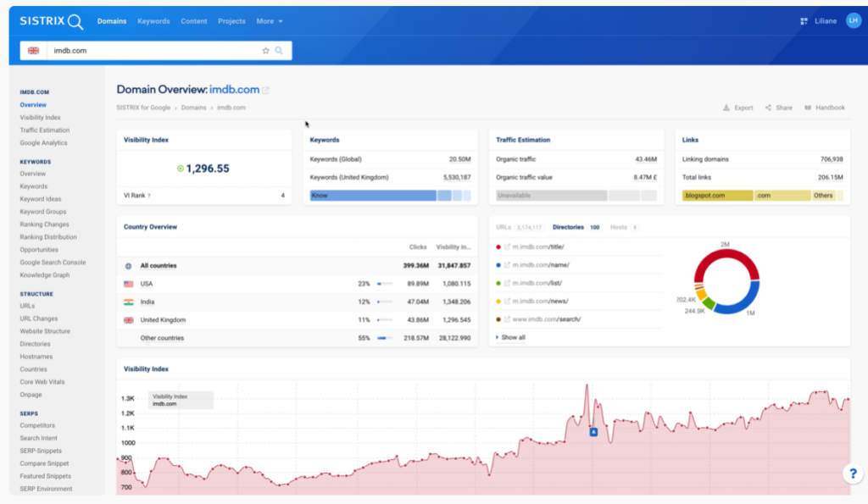The width and height of the screenshot is (868, 504).
Task: Open Visibility Index in sidebar
Action: (x=41, y=117)
